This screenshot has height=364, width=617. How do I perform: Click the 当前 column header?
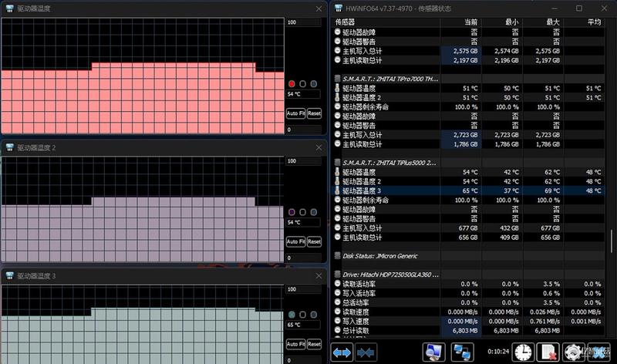(470, 22)
